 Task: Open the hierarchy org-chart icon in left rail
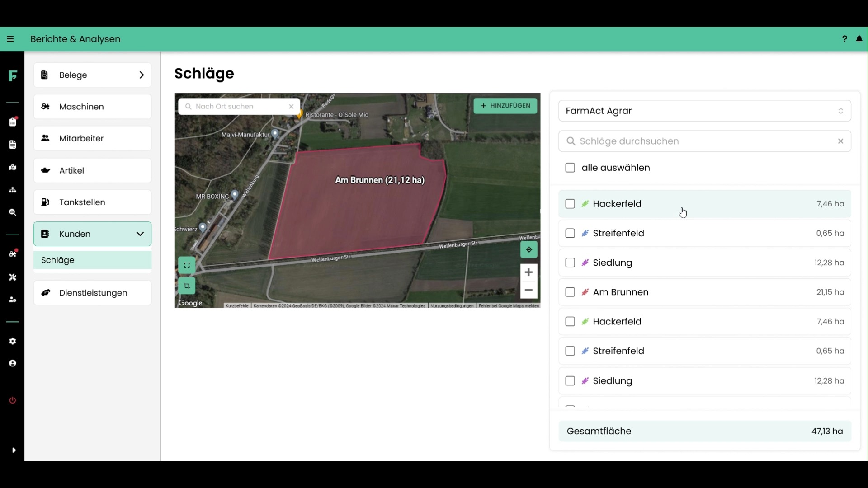click(13, 190)
